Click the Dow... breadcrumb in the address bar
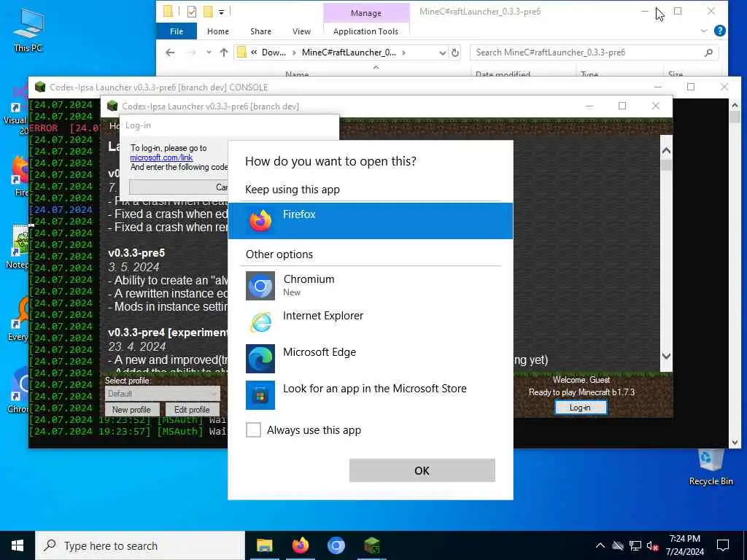The height and width of the screenshot is (560, 747). click(x=274, y=52)
